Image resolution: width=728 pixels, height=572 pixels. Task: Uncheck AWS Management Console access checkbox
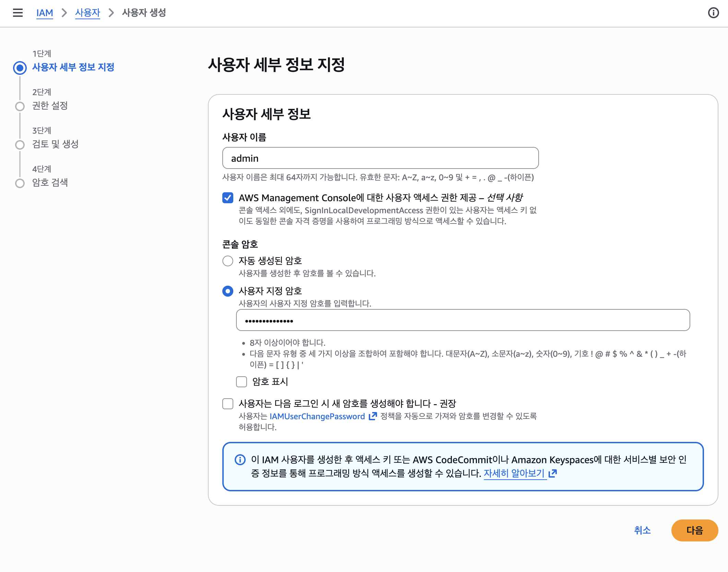click(x=228, y=198)
